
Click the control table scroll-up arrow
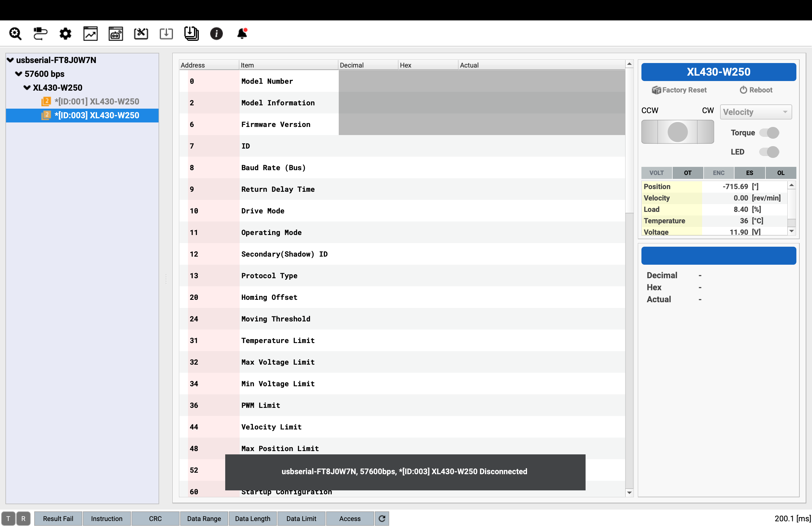point(629,64)
